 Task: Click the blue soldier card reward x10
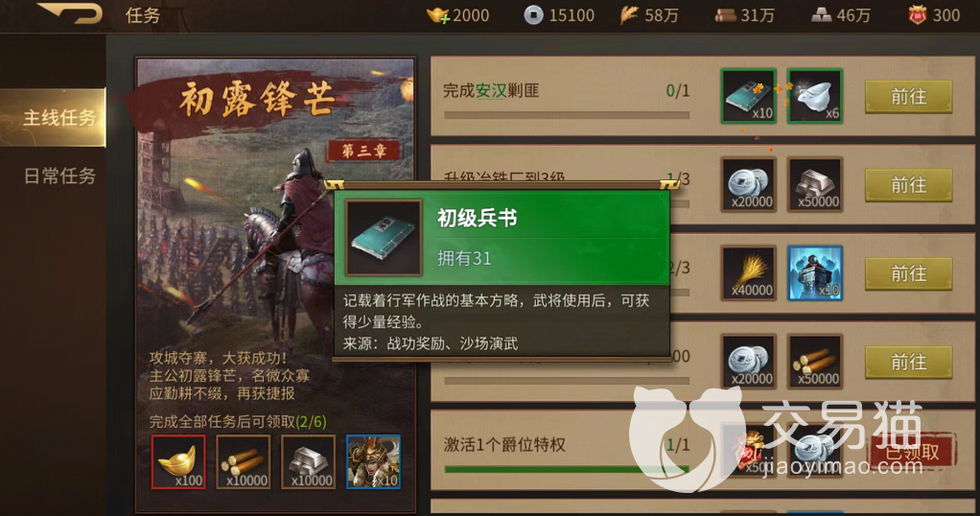[814, 273]
